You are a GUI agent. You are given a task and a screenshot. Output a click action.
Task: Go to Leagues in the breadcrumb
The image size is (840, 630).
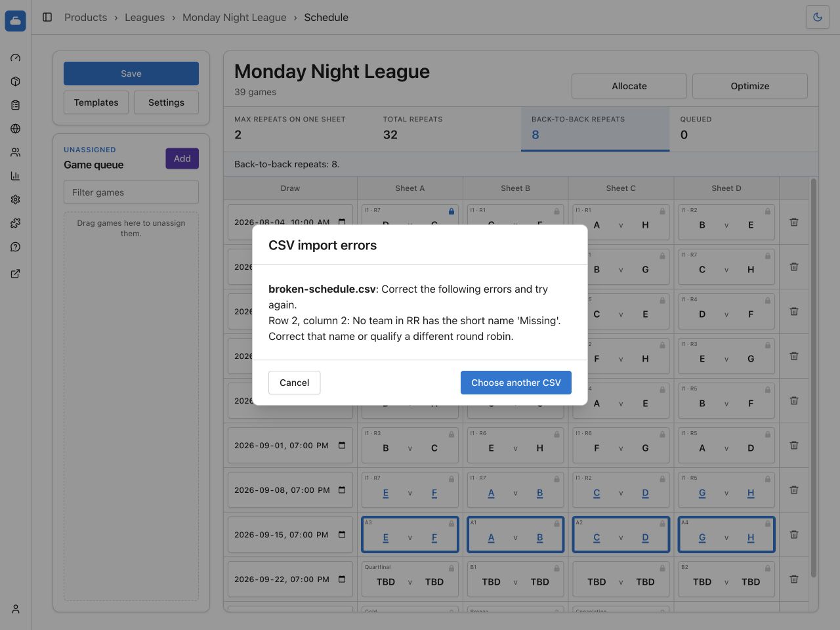(x=144, y=17)
